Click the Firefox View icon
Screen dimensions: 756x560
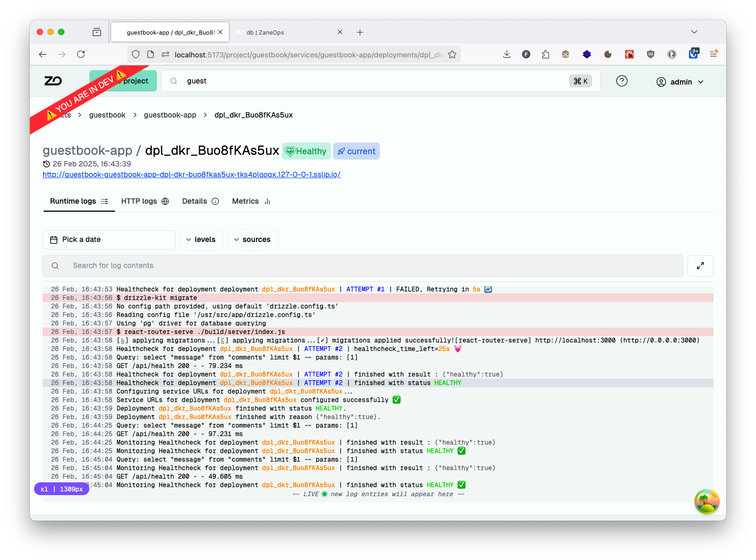coord(97,32)
